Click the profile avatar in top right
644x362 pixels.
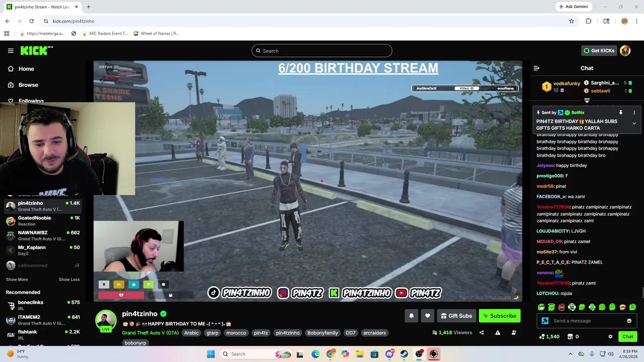tap(625, 51)
